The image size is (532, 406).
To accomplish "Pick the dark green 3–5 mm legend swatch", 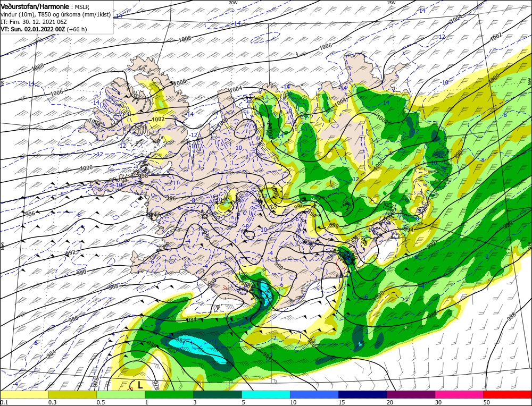I will 218,394.
